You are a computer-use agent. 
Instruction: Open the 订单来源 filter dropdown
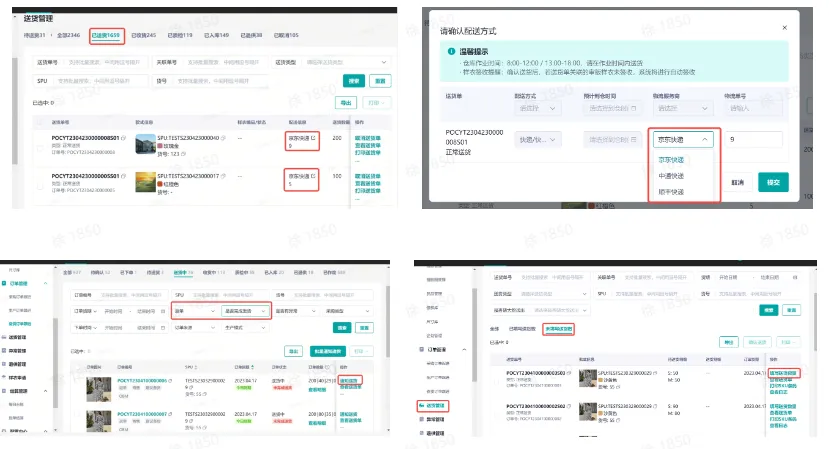pos(195,328)
